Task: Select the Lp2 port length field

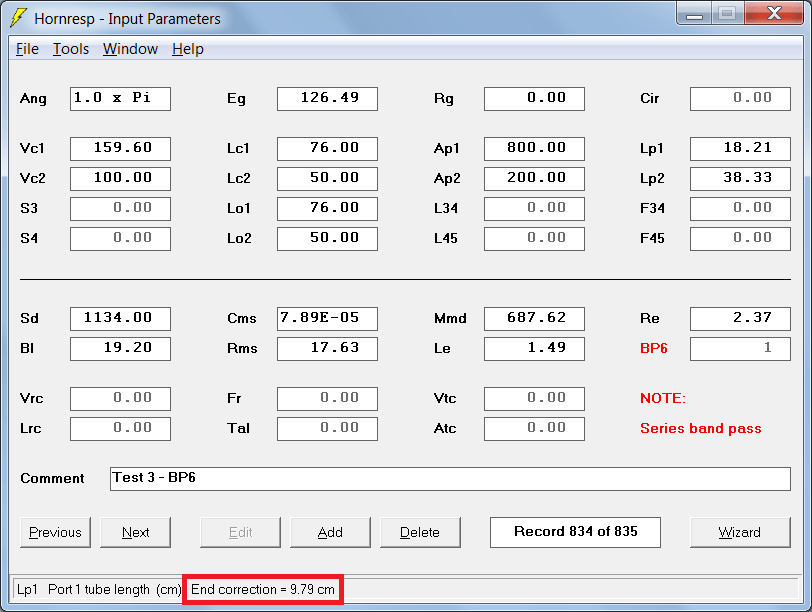Action: click(x=741, y=179)
